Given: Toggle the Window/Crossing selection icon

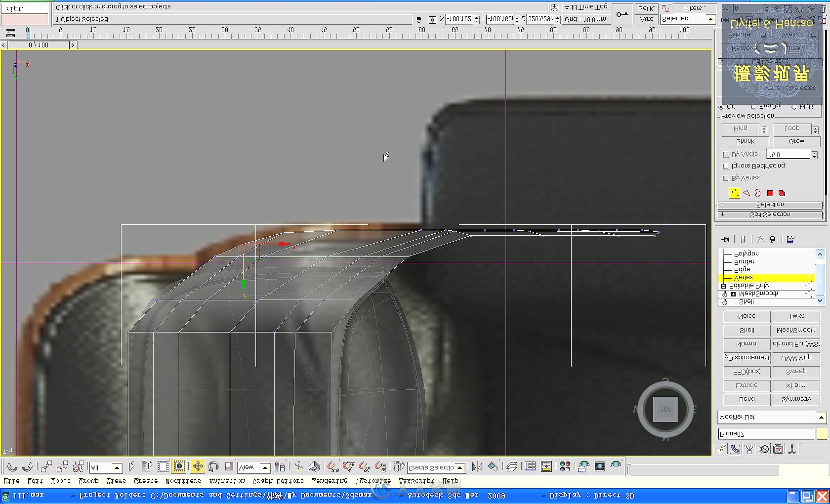Looking at the screenshot, I should point(179,466).
